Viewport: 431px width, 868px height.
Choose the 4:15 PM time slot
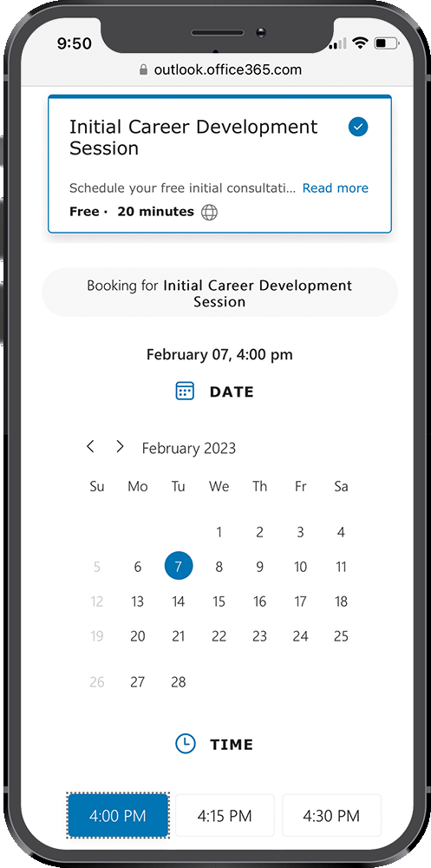[x=225, y=815]
